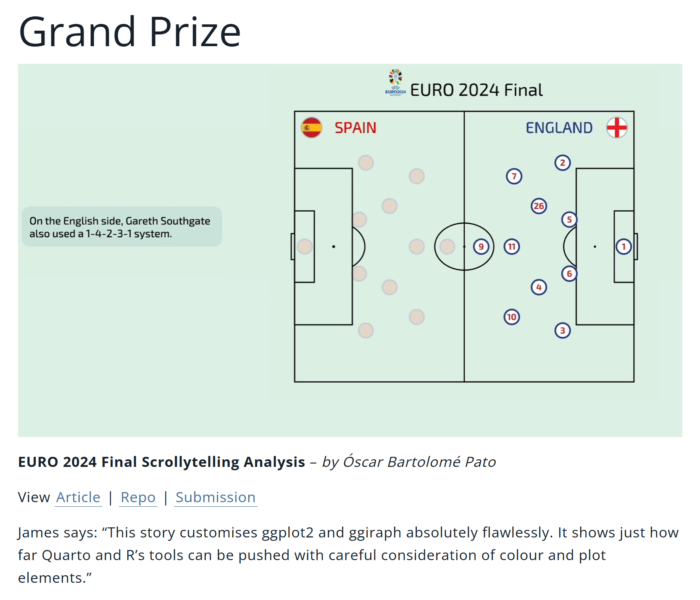Screen dimensions: 700x600
Task: Select England player number 4
Action: coord(539,287)
